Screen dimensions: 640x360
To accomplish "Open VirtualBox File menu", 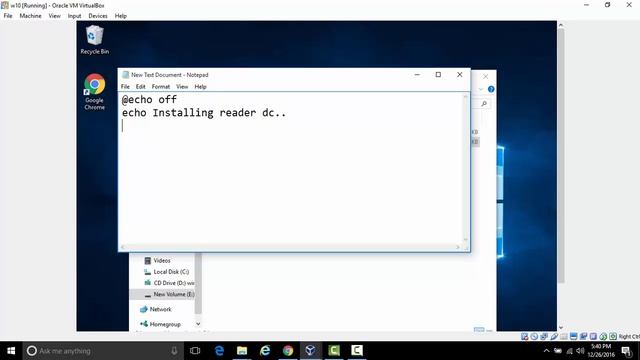I will tap(8, 16).
